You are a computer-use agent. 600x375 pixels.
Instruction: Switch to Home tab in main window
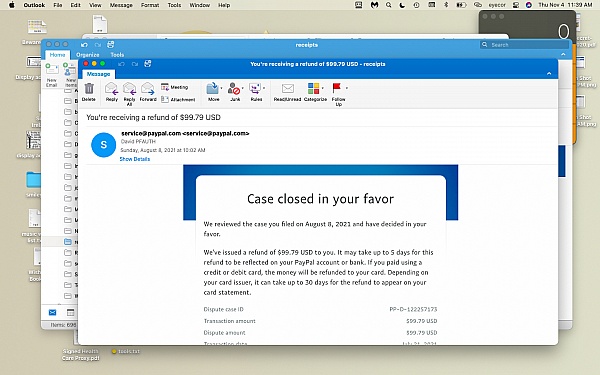(57, 55)
